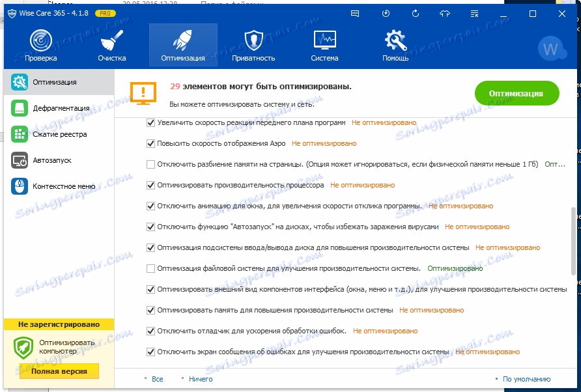
Task: Uncheck Отключить отладчик для ускорения обработки
Action: pyautogui.click(x=150, y=331)
